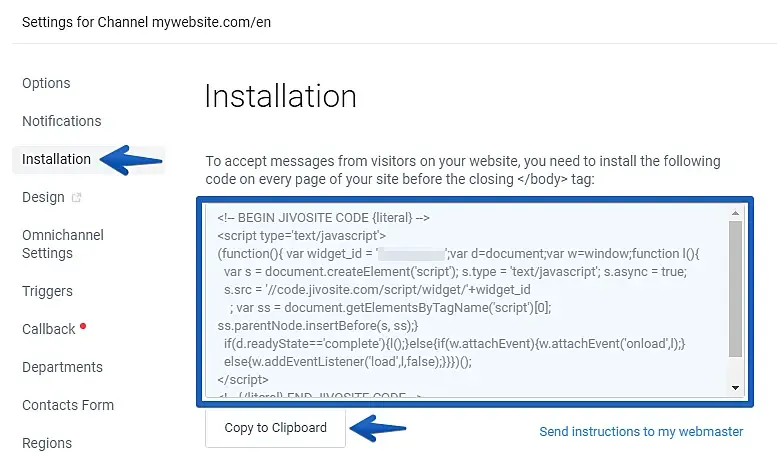Open Notifications in the sidebar
Image resolution: width=777 pixels, height=467 pixels.
61,121
